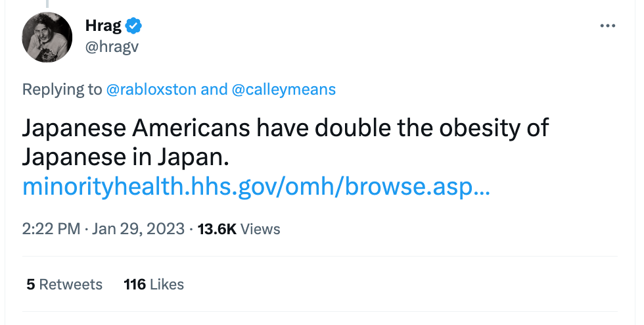Click the Jan 29, 2023 date
Screen dimensions: 644x325
(x=139, y=229)
